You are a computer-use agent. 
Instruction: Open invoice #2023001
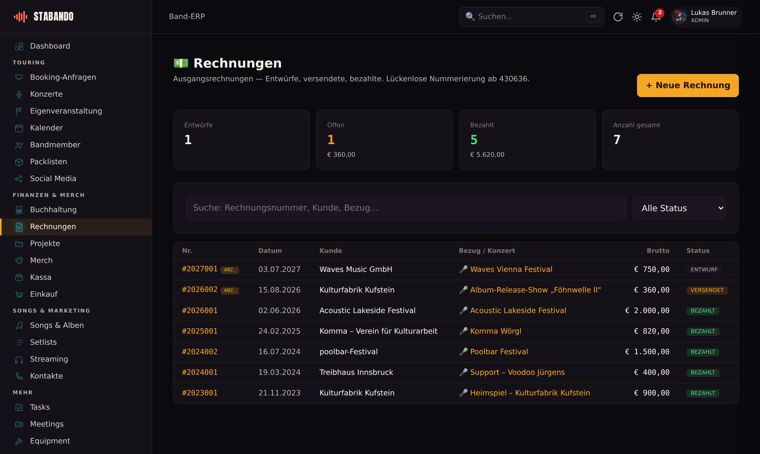[200, 393]
